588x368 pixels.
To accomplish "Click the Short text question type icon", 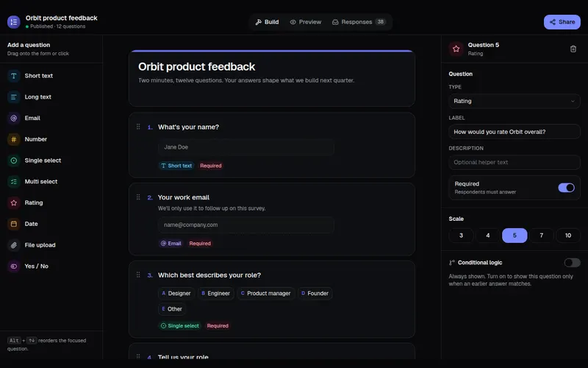I will [13, 76].
